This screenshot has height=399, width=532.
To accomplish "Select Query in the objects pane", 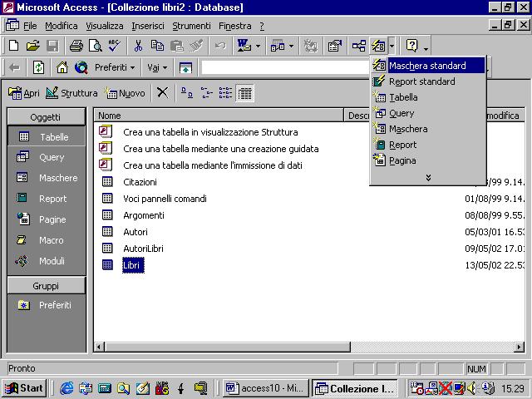I will point(47,157).
